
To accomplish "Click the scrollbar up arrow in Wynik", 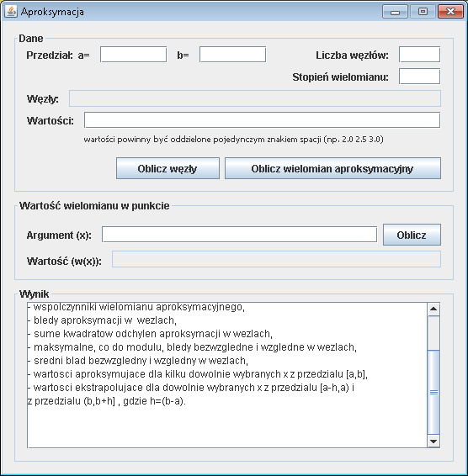I will pos(433,309).
